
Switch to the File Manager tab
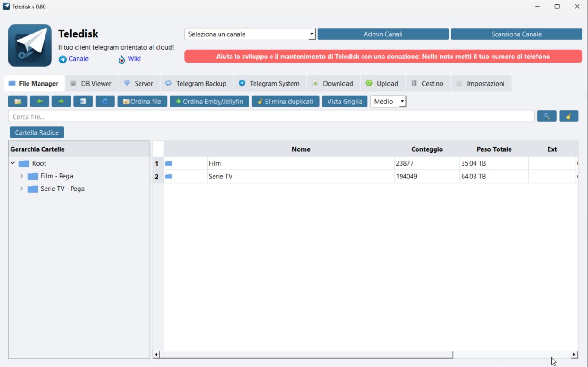[34, 83]
